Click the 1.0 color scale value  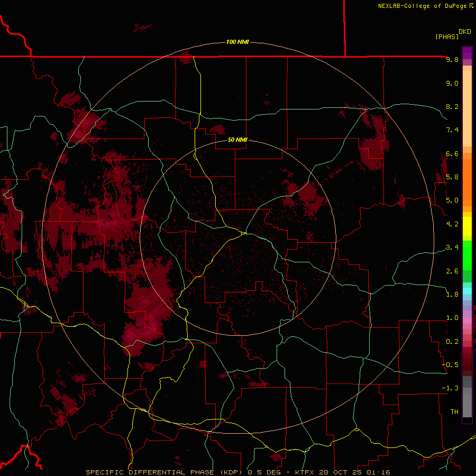pos(452,318)
